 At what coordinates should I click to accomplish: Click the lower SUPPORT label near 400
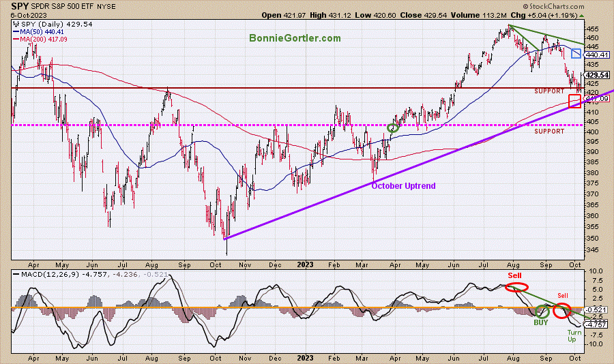(549, 132)
